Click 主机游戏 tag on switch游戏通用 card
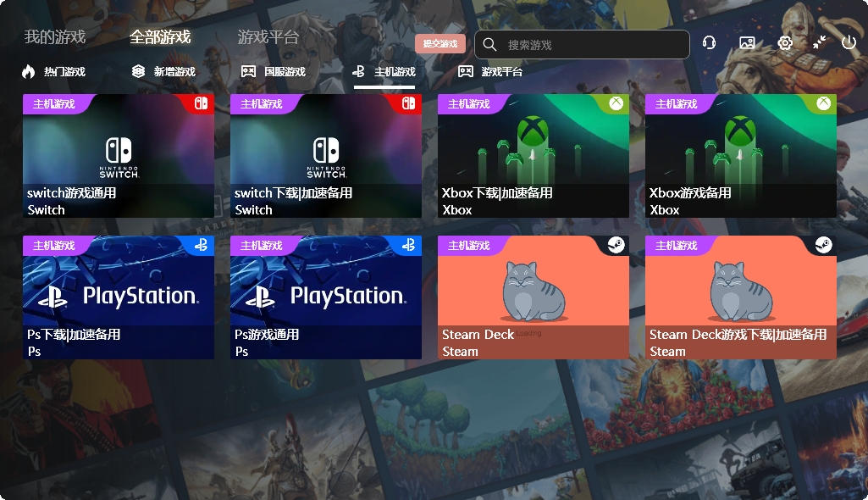This screenshot has width=868, height=500. point(53,103)
